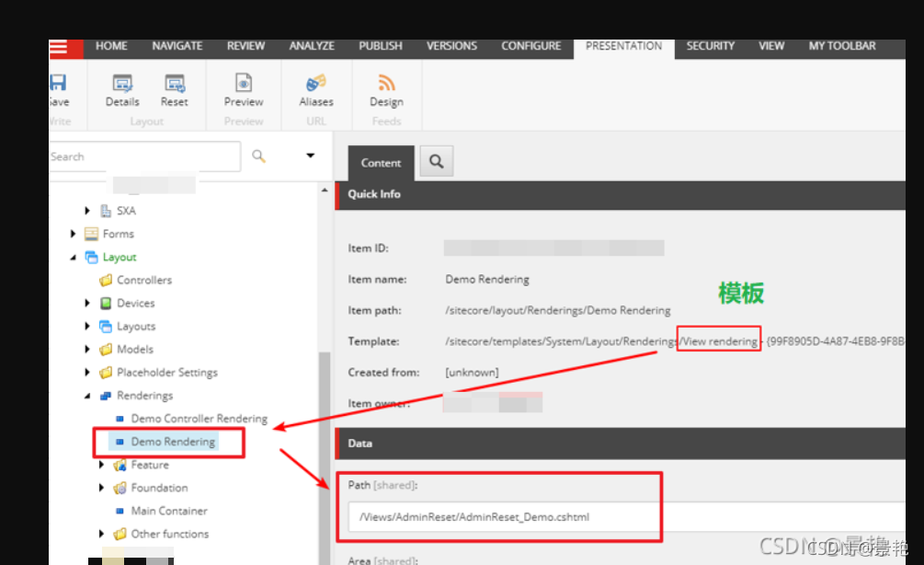
Task: Open the search options dropdown arrow
Action: pos(310,156)
